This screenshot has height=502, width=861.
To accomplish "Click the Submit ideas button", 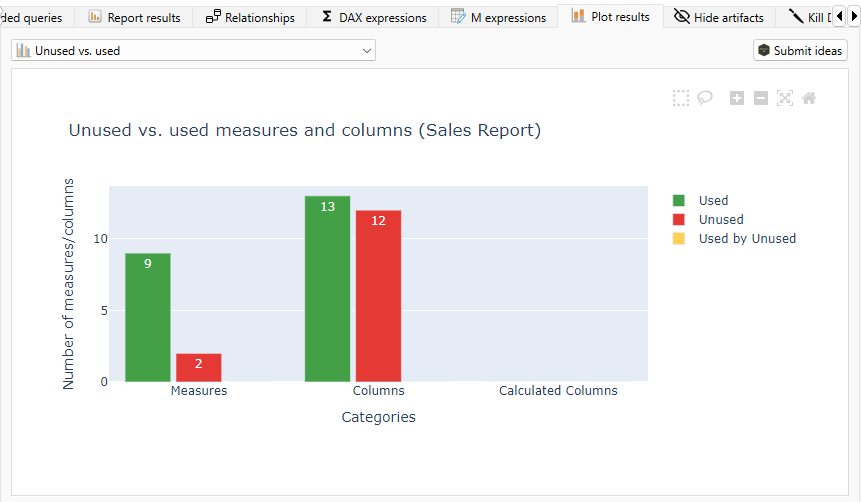I will (800, 50).
